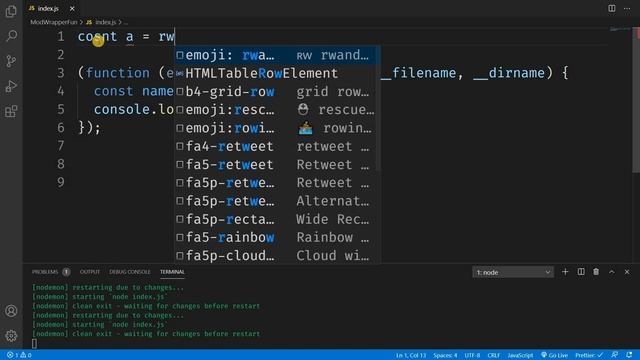Screen dimensions: 640x360
Task: Select the index.js editor tab
Action: click(48, 8)
